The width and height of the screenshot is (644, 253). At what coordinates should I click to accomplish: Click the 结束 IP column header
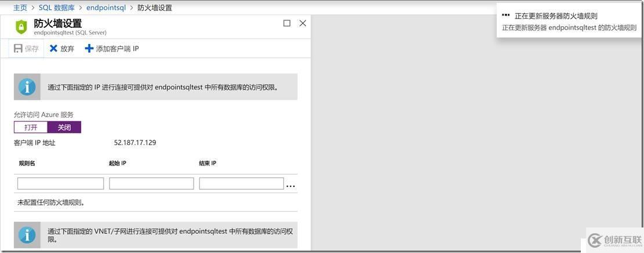coord(208,163)
